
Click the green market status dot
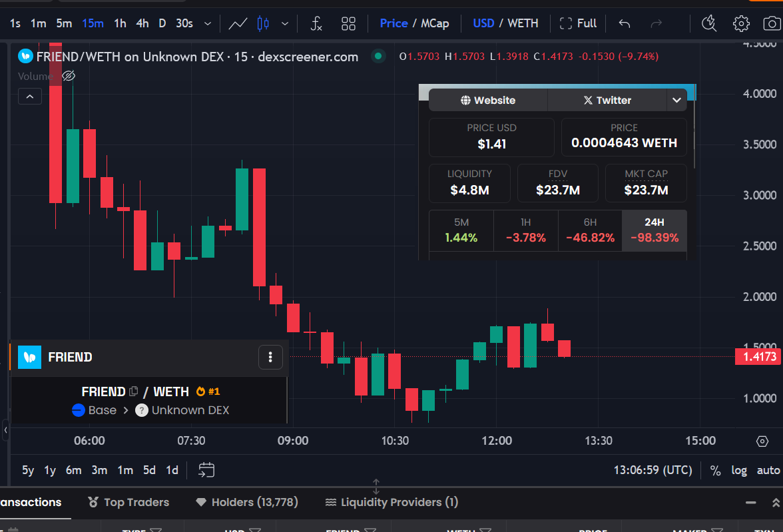[x=378, y=56]
